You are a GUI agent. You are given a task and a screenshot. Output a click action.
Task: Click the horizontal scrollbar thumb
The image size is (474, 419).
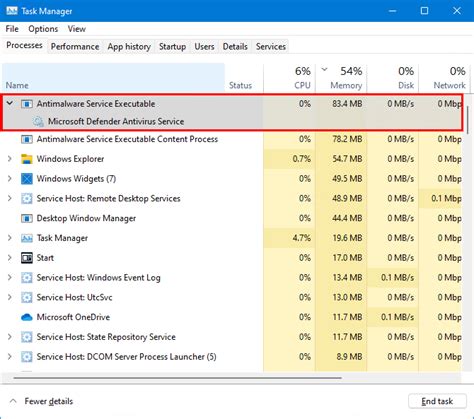[x=178, y=378]
